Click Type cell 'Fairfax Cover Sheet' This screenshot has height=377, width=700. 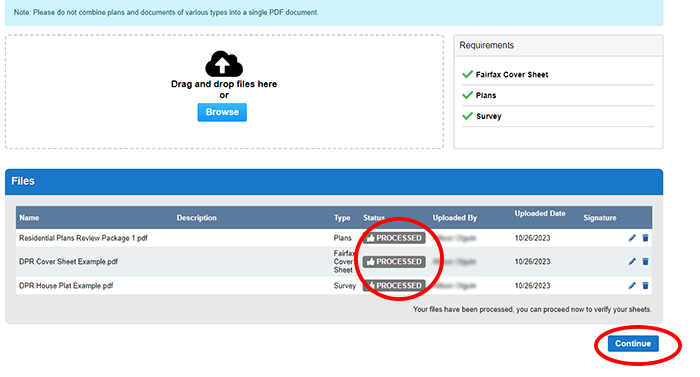pyautogui.click(x=344, y=262)
